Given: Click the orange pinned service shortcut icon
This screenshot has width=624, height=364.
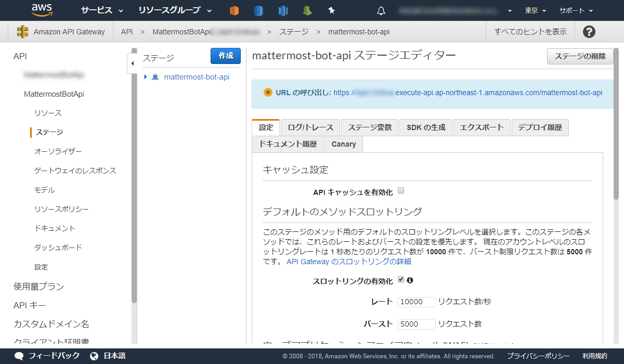Looking at the screenshot, I should 233,10.
